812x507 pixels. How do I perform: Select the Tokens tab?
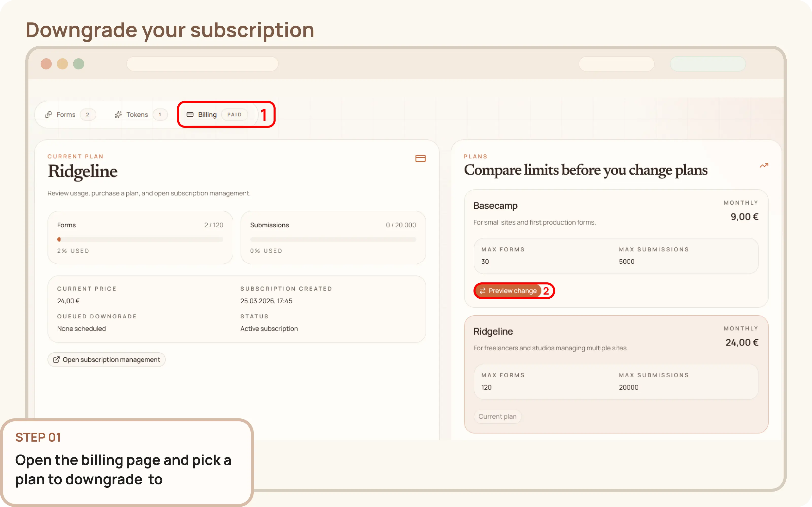point(137,114)
